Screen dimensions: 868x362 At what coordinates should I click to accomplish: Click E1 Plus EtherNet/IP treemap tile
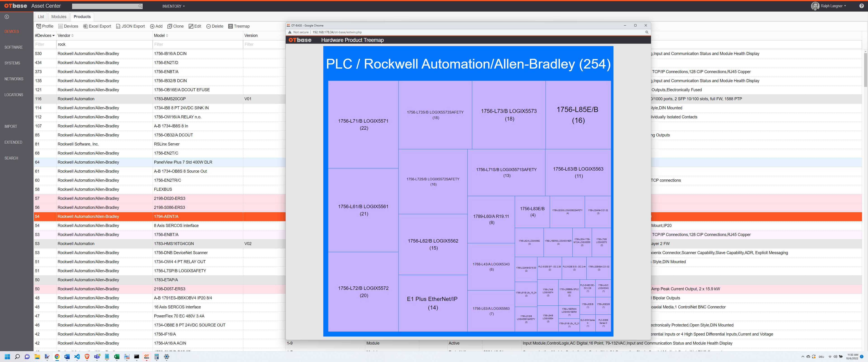433,303
